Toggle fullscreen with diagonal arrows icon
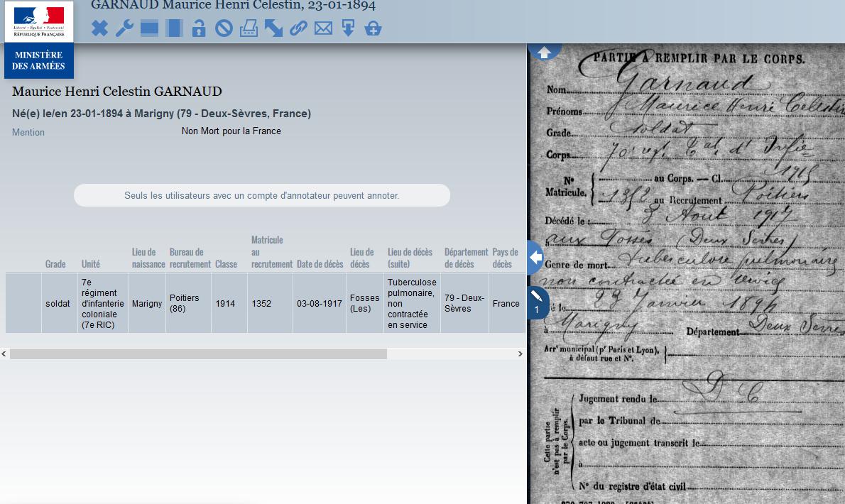The height and width of the screenshot is (504, 845). [x=274, y=28]
